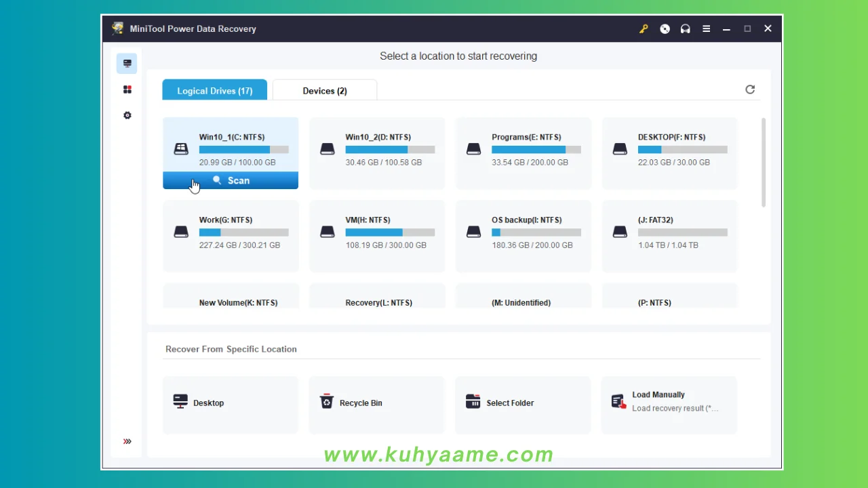Click the VM H drive icon
This screenshot has height=488, width=868.
coord(328,232)
